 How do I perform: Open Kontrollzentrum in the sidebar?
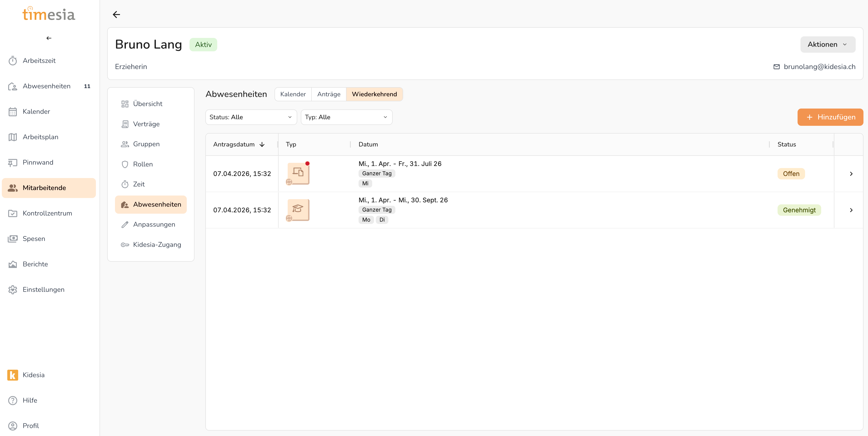pos(47,213)
